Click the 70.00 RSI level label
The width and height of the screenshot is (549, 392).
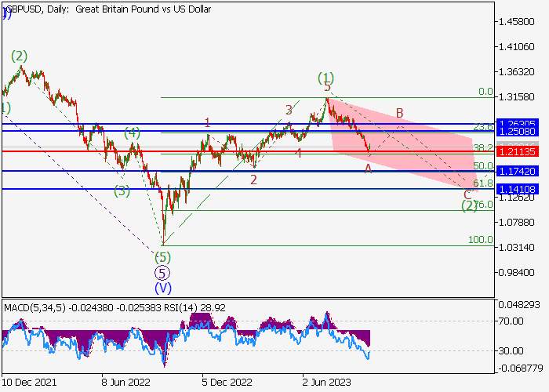(511, 321)
